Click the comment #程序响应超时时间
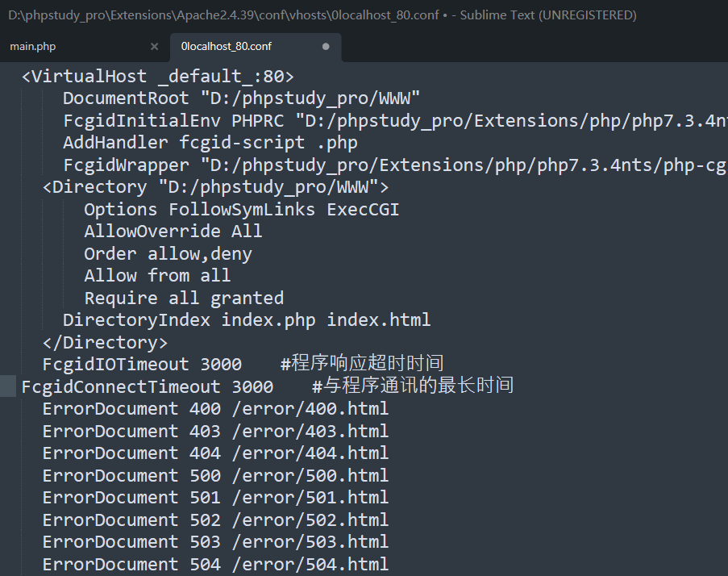This screenshot has height=576, width=728. 362,363
